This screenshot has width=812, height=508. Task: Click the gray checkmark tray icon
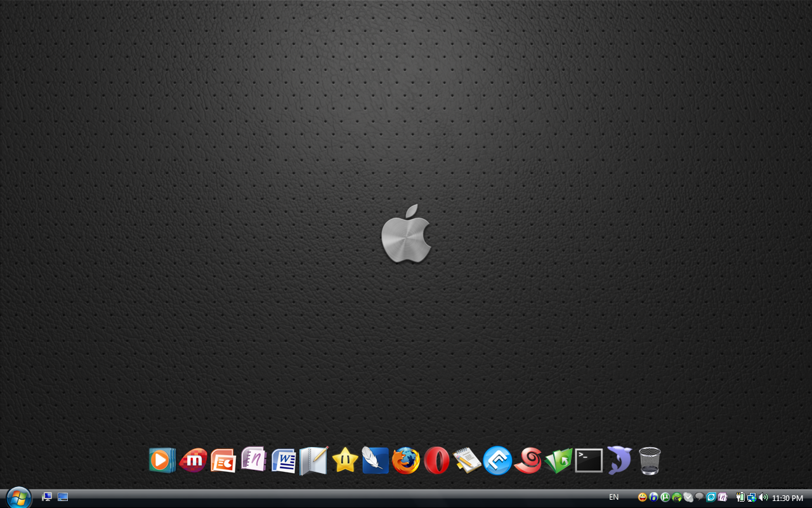pyautogui.click(x=688, y=497)
